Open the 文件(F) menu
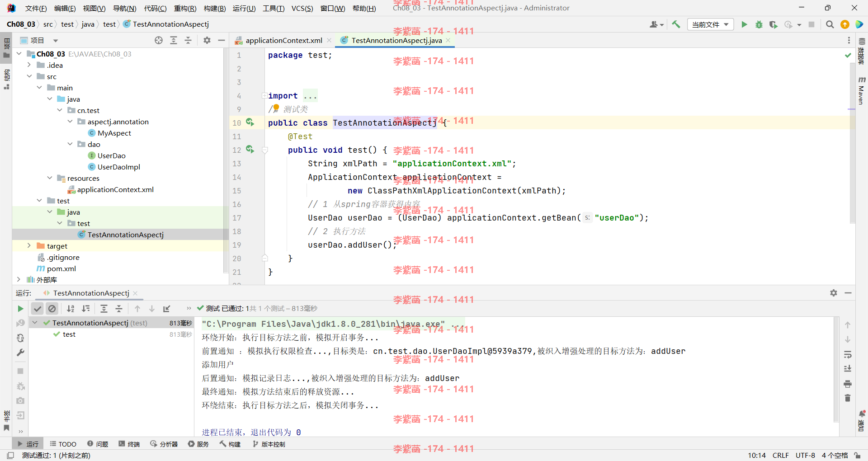 click(x=36, y=8)
